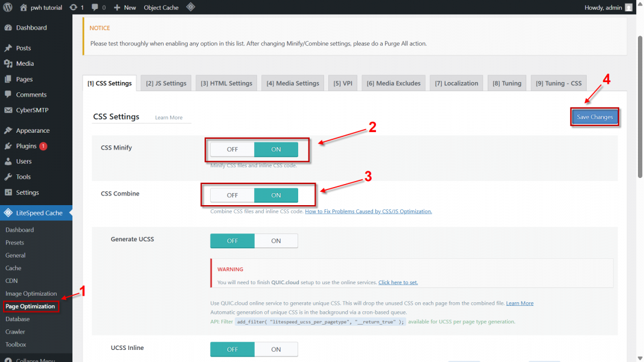
Task: Switch to the JS Settings tab
Action: [x=166, y=83]
